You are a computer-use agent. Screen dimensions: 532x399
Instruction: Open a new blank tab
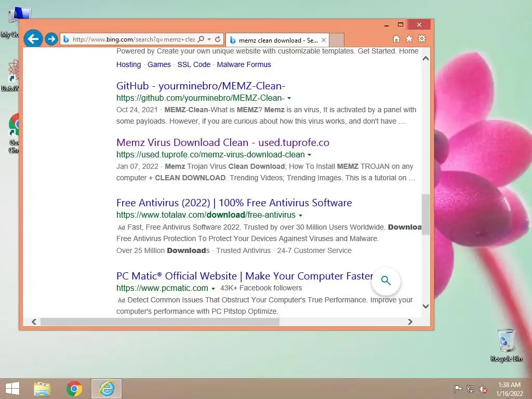pos(337,40)
